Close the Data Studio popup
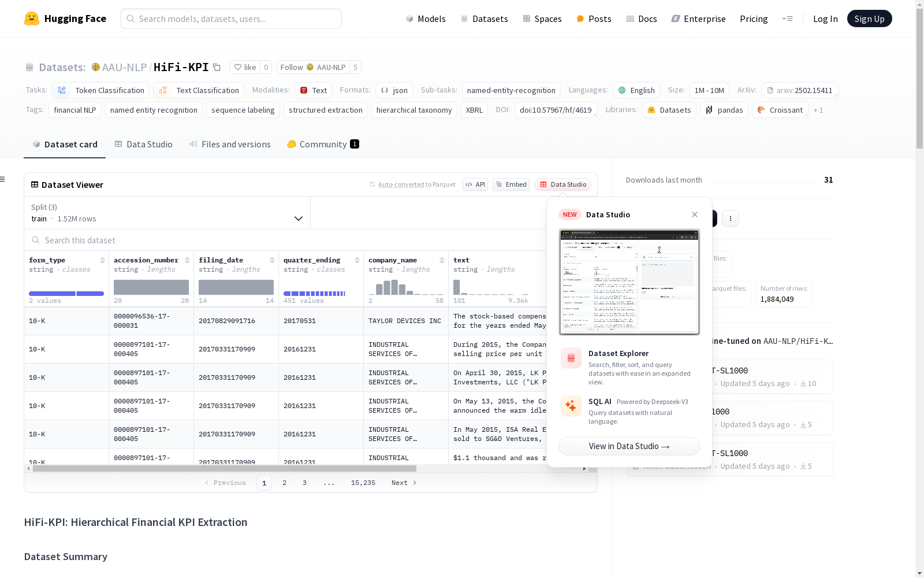924x578 pixels. click(x=695, y=214)
